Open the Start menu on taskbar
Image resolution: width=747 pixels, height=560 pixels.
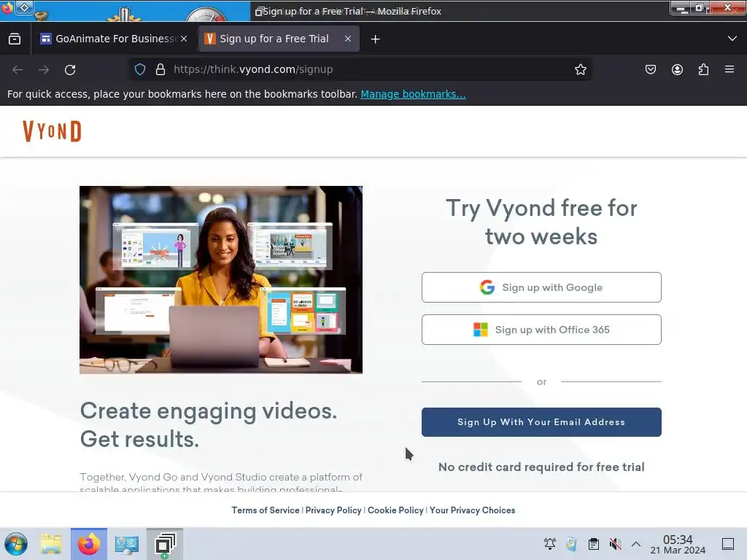click(16, 544)
